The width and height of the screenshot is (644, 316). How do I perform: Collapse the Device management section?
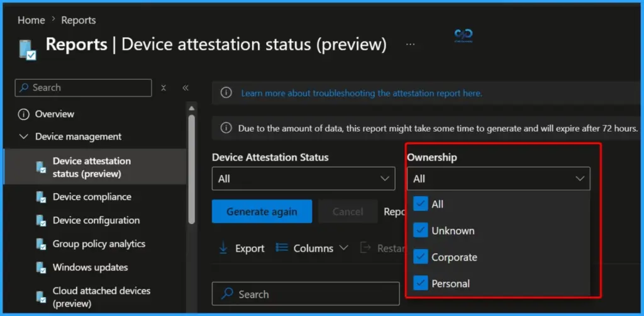pyautogui.click(x=24, y=137)
